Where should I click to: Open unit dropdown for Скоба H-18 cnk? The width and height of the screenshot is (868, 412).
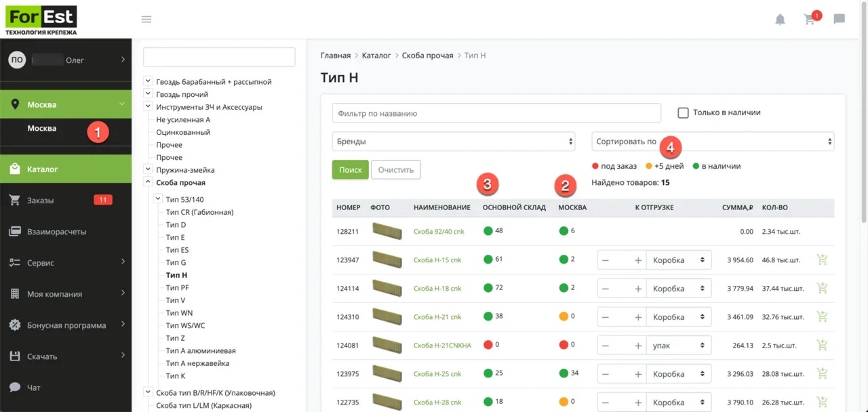click(x=678, y=289)
